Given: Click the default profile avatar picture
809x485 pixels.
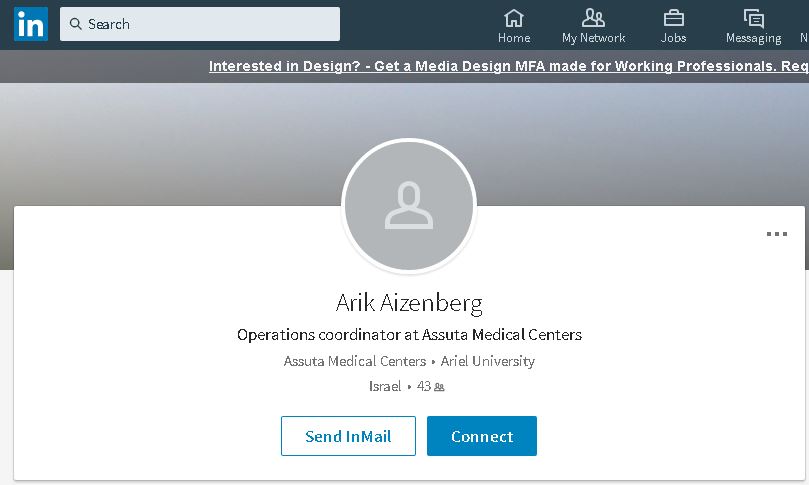Looking at the screenshot, I should tap(408, 205).
